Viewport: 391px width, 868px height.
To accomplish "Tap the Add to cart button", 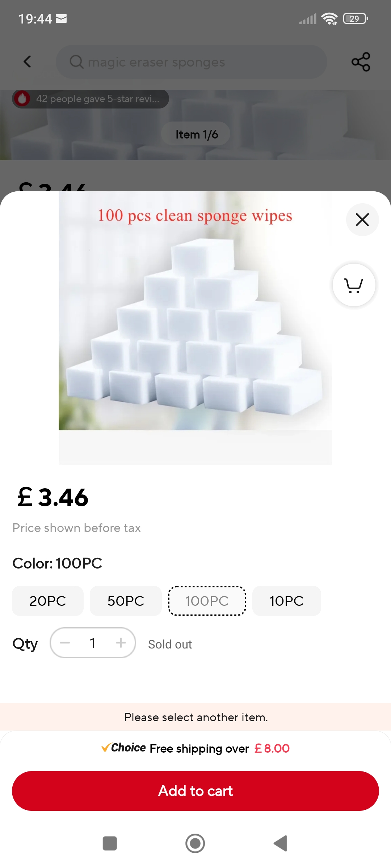I will pos(195,791).
